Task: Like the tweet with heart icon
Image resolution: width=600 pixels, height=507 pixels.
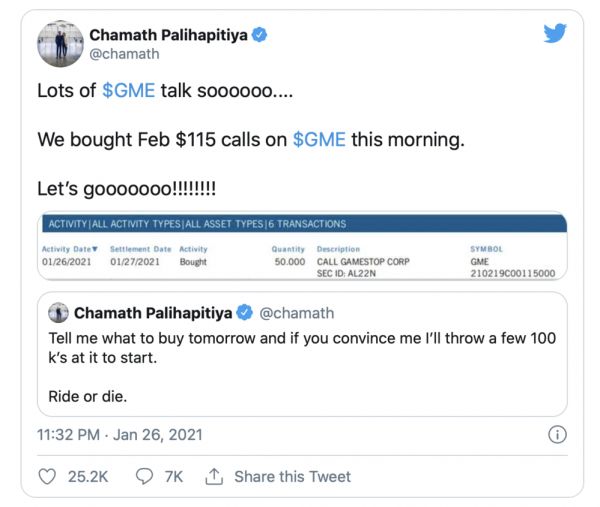Action: pos(47,477)
